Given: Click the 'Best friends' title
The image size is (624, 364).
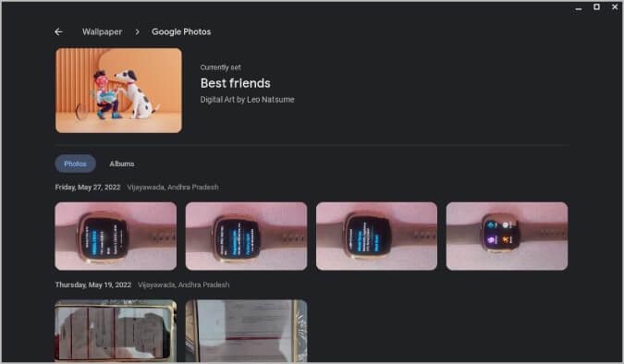Looking at the screenshot, I should tap(235, 83).
